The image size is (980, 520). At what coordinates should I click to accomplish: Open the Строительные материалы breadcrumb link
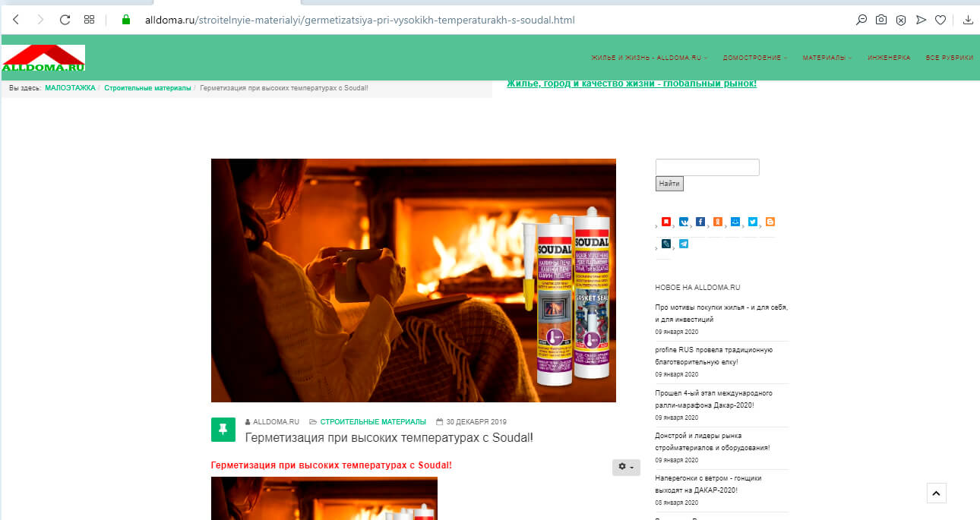coord(147,88)
